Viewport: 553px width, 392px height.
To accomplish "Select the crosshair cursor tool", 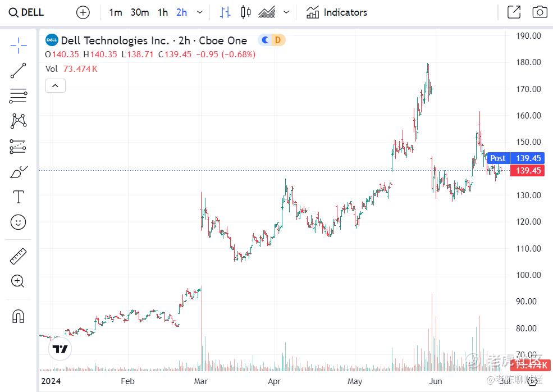I will pos(19,45).
